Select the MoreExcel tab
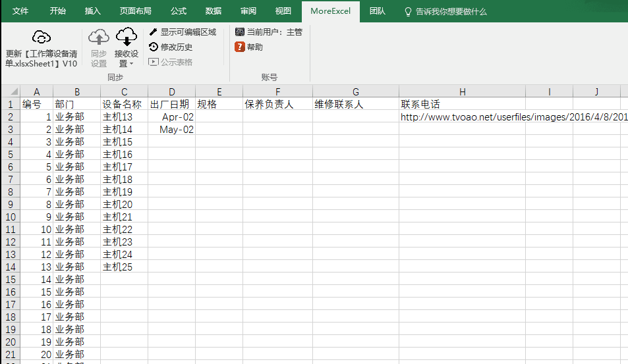 click(330, 11)
